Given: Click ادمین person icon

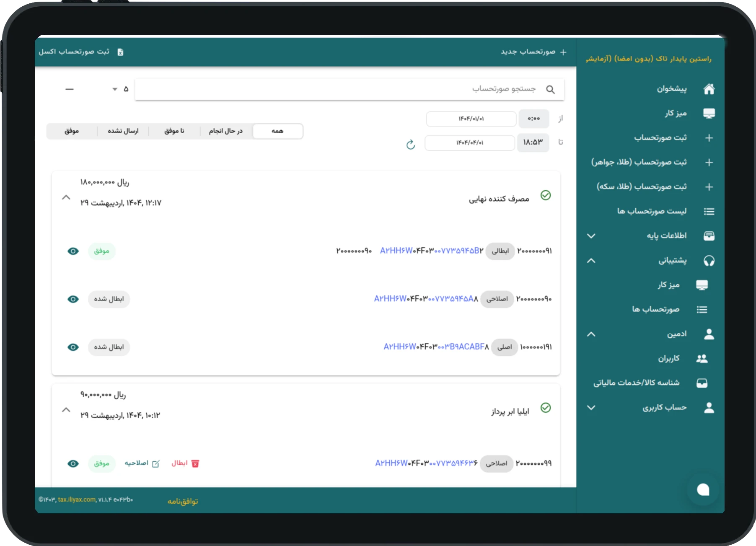Looking at the screenshot, I should 709,334.
